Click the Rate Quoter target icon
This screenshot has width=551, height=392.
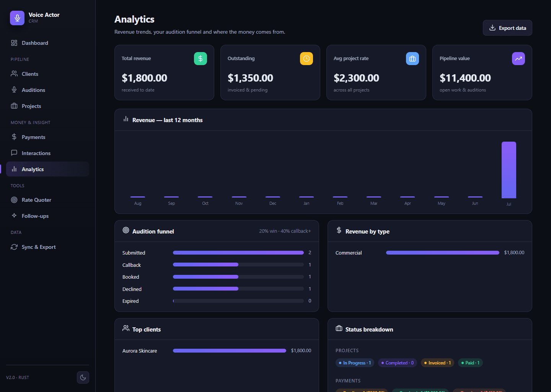pos(14,200)
